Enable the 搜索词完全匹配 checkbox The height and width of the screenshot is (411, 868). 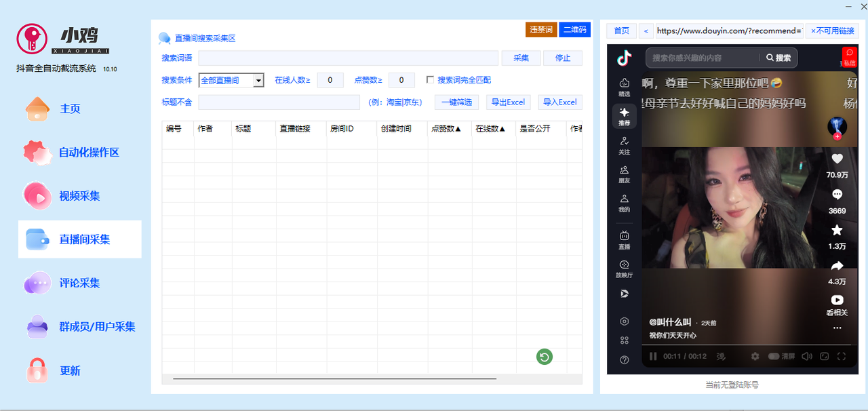coord(431,79)
